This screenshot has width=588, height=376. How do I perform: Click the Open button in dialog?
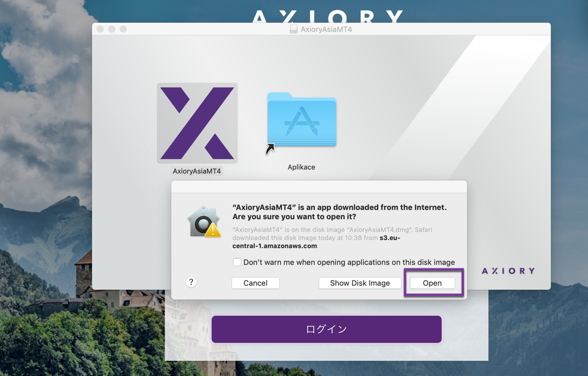tap(432, 283)
